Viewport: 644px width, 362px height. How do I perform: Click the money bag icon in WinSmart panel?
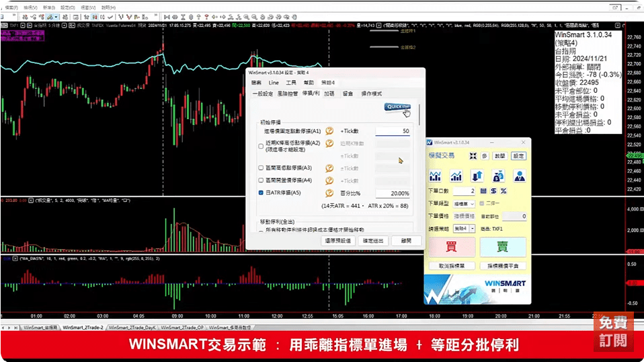tap(498, 176)
